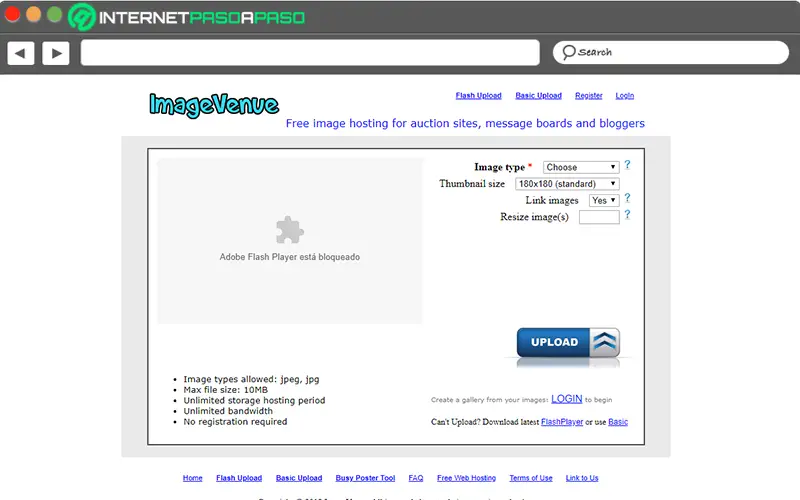
Task: Open the Busy Poster Tool footer link
Action: point(365,478)
